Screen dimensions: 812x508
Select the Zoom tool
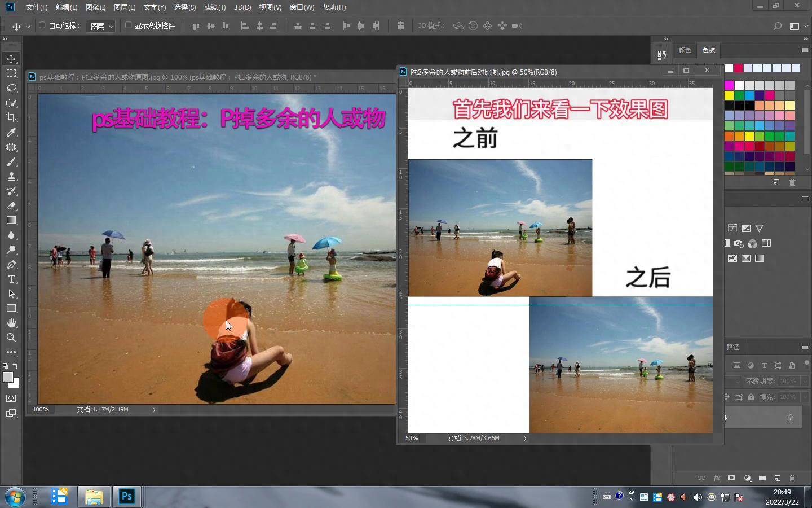pos(11,338)
